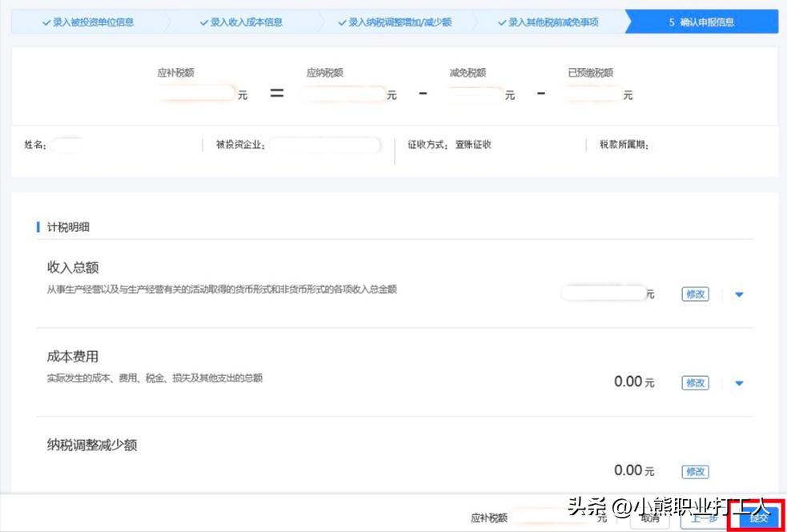This screenshot has height=532, width=787.
Task: Click the 提交 submit button
Action: pos(757,518)
